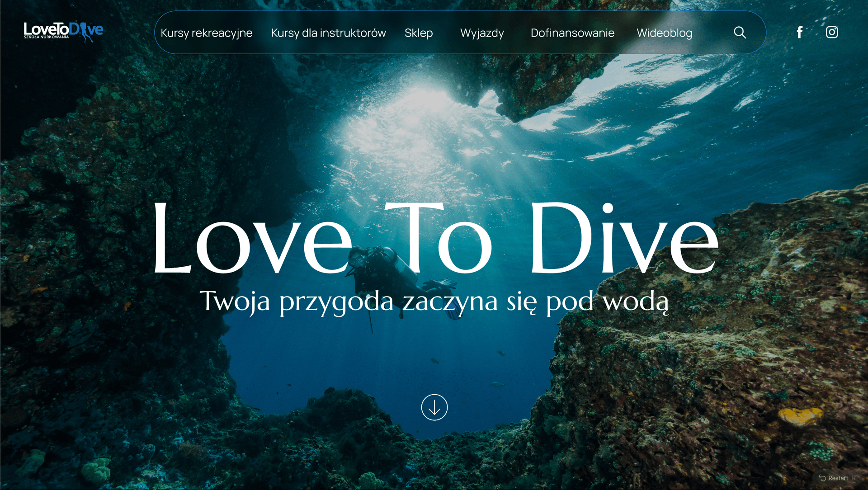Visit the Dofinansowanie funding section
Screen dimensions: 868x490
tap(572, 33)
